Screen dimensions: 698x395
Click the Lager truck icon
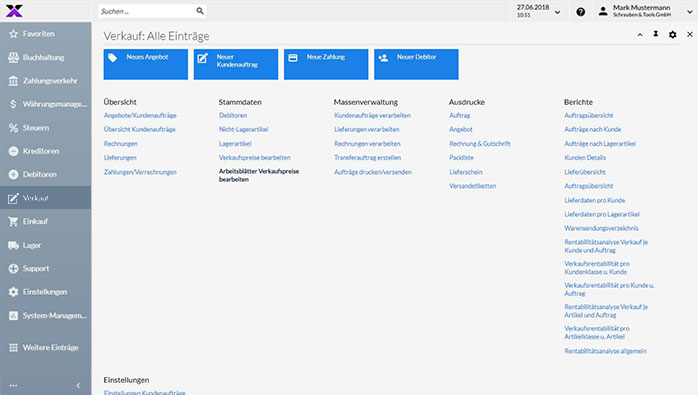pyautogui.click(x=13, y=245)
